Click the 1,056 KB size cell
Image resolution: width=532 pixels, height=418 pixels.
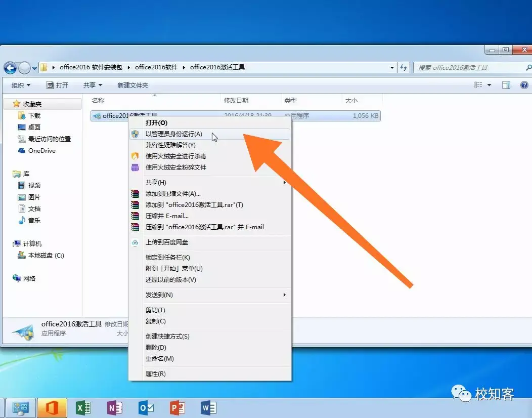click(x=366, y=116)
